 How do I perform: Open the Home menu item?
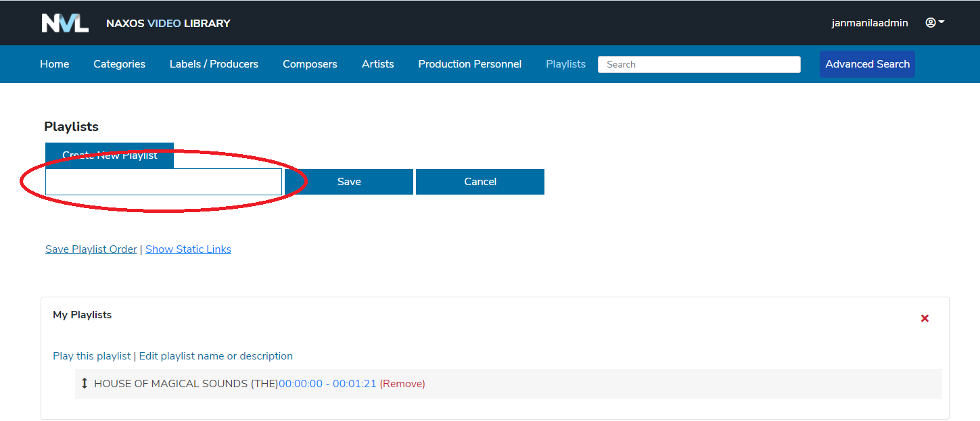click(55, 64)
